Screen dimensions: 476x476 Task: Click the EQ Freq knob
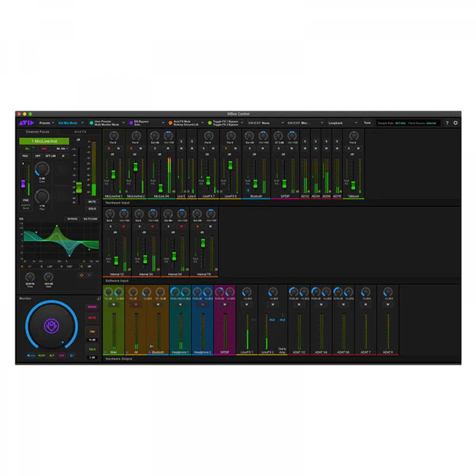click(29, 277)
